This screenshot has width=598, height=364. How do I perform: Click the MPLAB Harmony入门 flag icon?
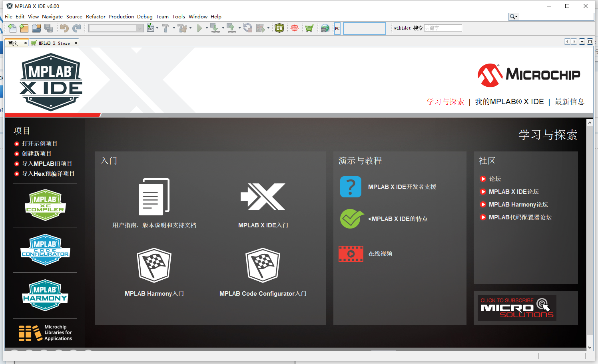154,265
